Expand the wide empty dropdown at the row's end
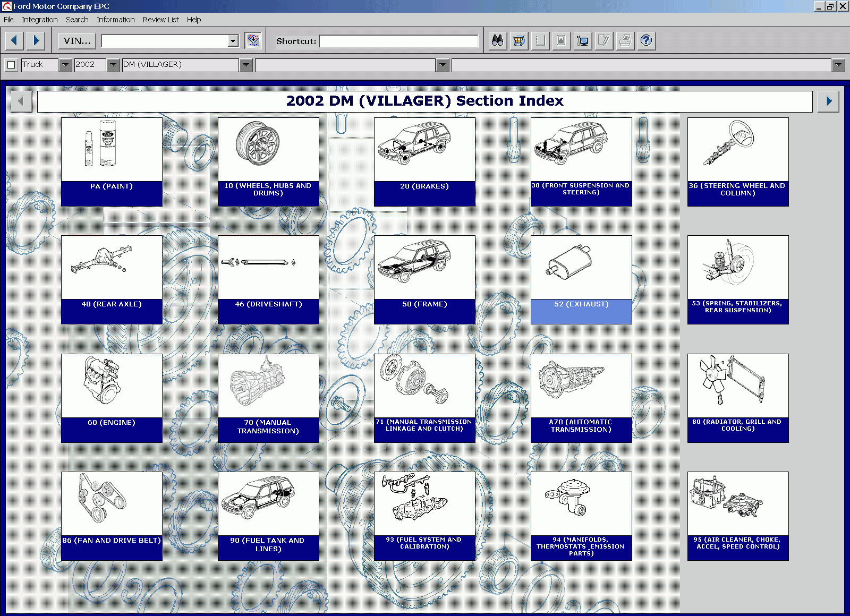850x616 pixels. click(x=838, y=65)
